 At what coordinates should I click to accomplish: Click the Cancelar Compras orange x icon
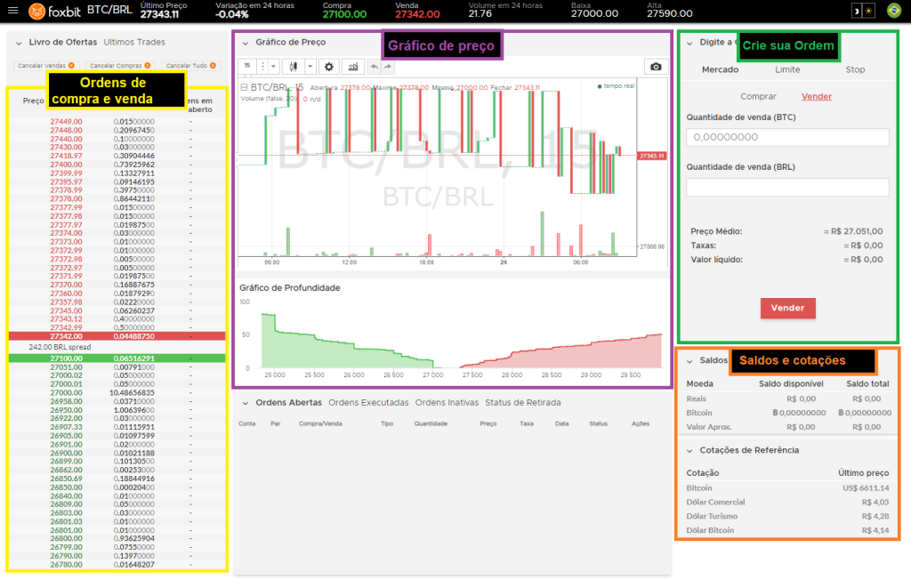pyautogui.click(x=148, y=66)
